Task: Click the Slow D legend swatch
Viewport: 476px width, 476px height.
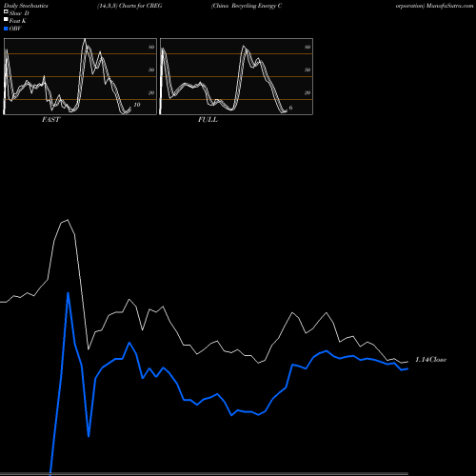Action: tap(6, 12)
